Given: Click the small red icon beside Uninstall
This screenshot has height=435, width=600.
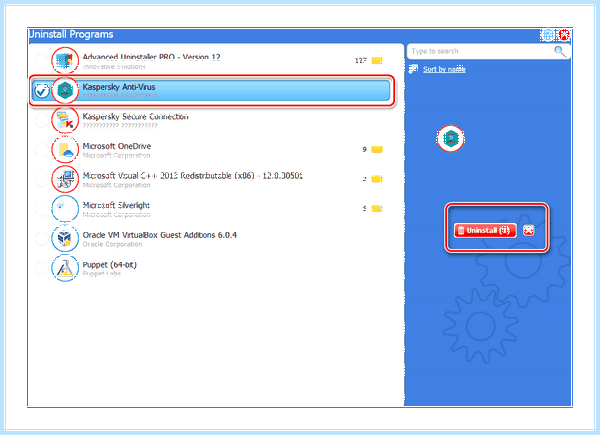Looking at the screenshot, I should coord(529,230).
